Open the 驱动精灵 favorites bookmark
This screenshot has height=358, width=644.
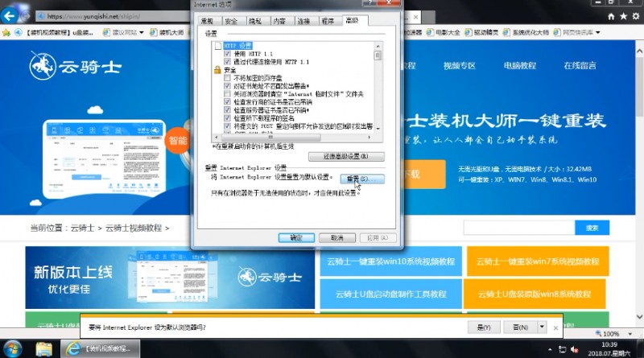(x=481, y=32)
